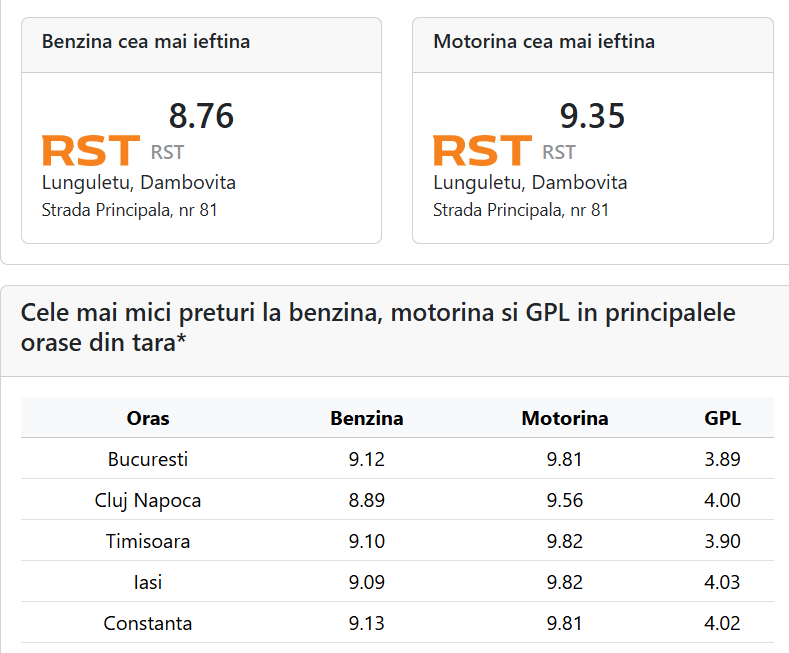This screenshot has width=789, height=653.
Task: Click the Timisoara city entry
Action: 148,542
